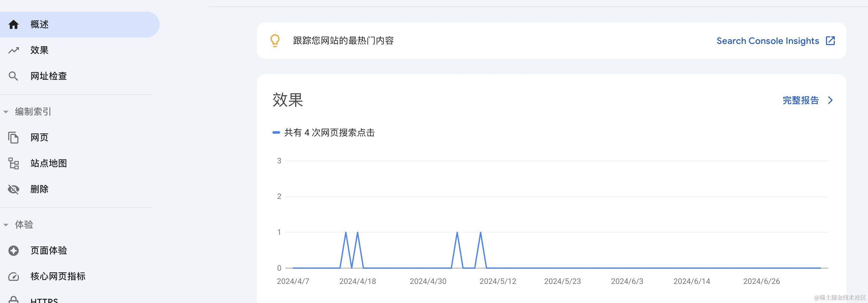Click the trend line icon beside 效果
Viewport: 868px width, 303px height.
click(14, 50)
